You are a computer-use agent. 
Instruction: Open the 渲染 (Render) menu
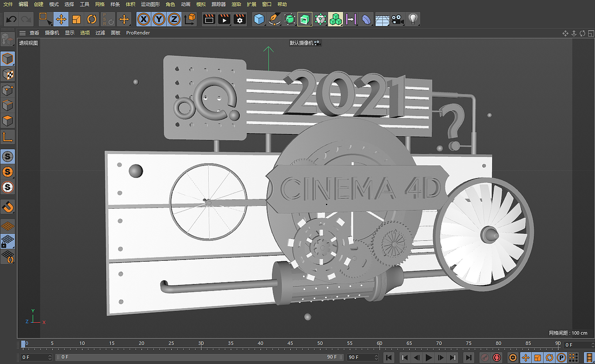[x=236, y=4]
